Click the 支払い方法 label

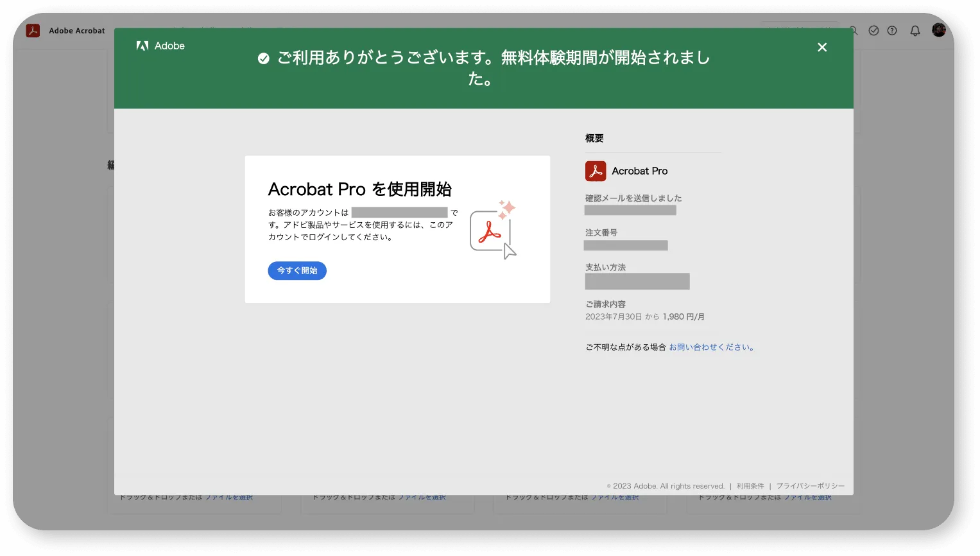[605, 267]
